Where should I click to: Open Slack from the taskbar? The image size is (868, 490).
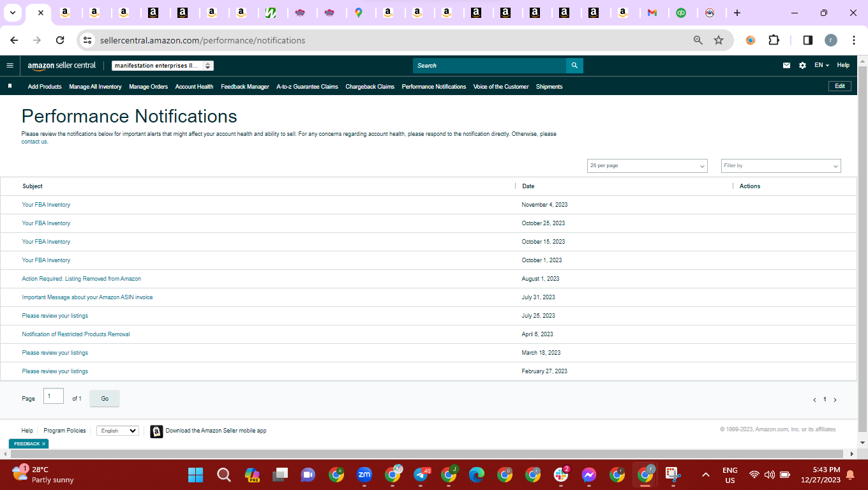(x=561, y=475)
